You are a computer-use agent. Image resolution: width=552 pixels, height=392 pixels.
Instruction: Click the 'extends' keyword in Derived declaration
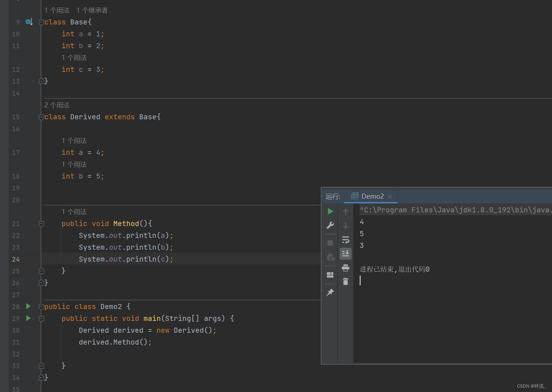tap(120, 117)
